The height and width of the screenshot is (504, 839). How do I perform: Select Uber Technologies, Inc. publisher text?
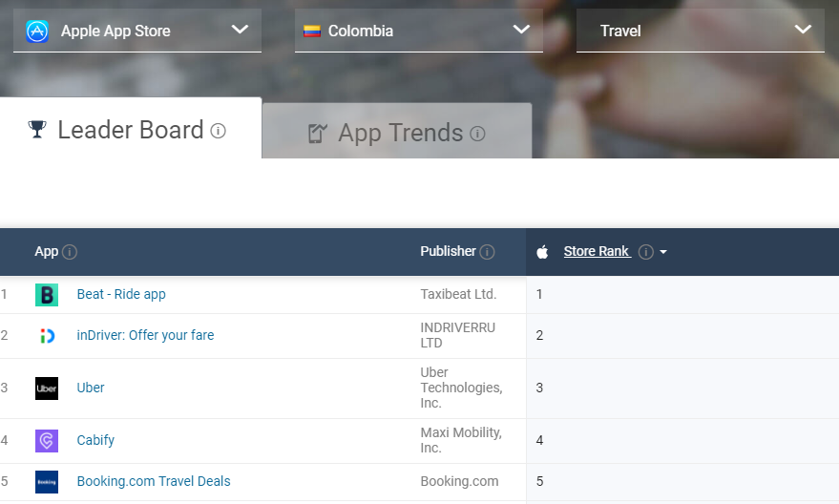[461, 388]
